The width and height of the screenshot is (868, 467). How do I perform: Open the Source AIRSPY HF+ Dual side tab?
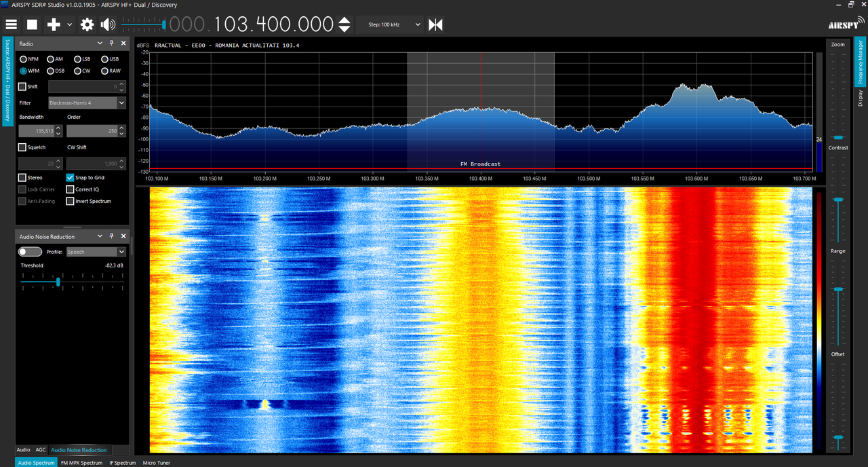[7, 80]
